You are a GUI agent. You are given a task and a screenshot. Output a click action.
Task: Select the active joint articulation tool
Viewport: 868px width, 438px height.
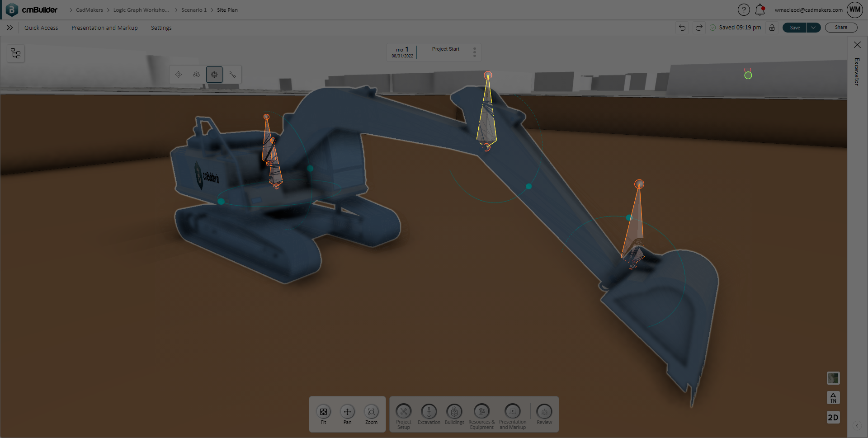[x=214, y=75]
